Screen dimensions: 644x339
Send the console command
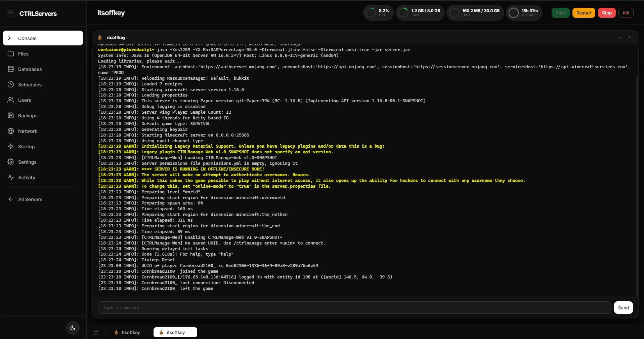623,307
